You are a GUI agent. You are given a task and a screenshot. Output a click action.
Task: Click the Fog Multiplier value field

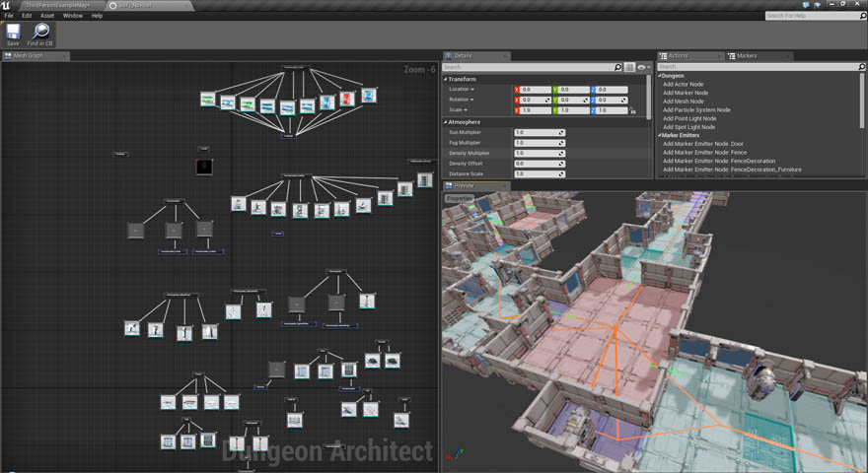(540, 143)
